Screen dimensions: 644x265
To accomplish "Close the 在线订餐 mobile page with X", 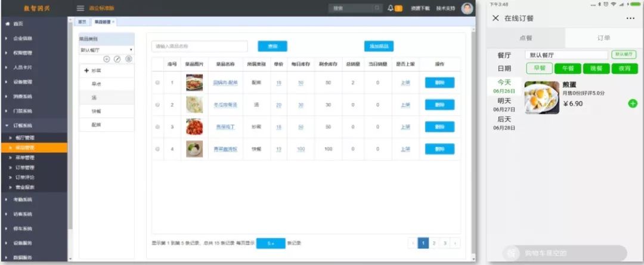I will (x=496, y=19).
